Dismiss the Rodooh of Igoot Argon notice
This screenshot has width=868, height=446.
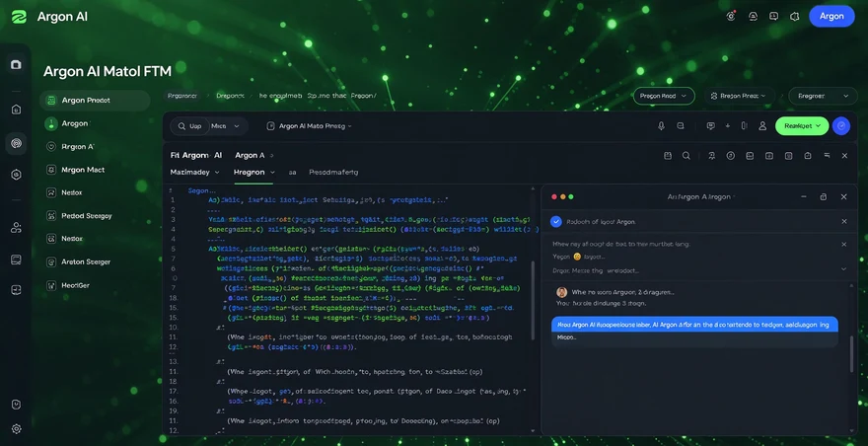pyautogui.click(x=844, y=222)
